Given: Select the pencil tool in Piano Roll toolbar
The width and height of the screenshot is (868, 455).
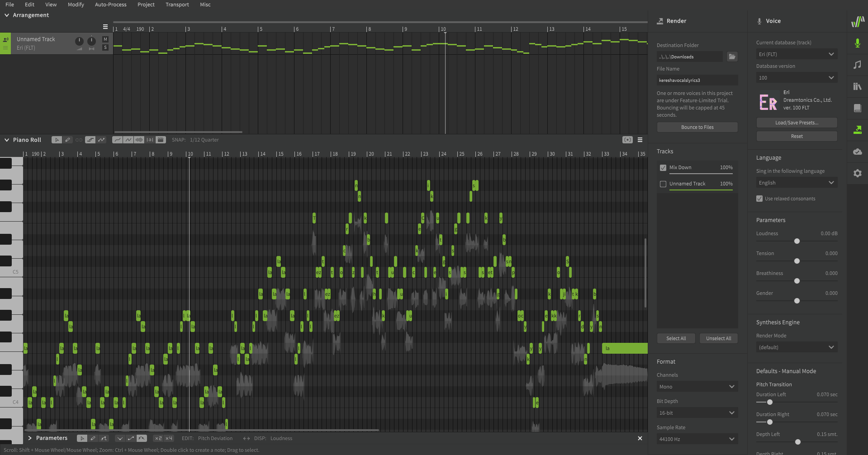Looking at the screenshot, I should [x=68, y=140].
